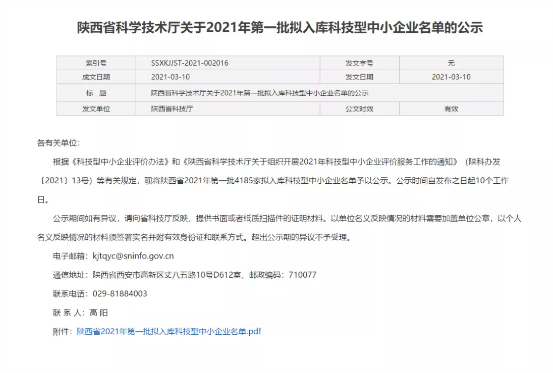Click the contact name 高阳
The image size is (553, 373).
coord(98,313)
